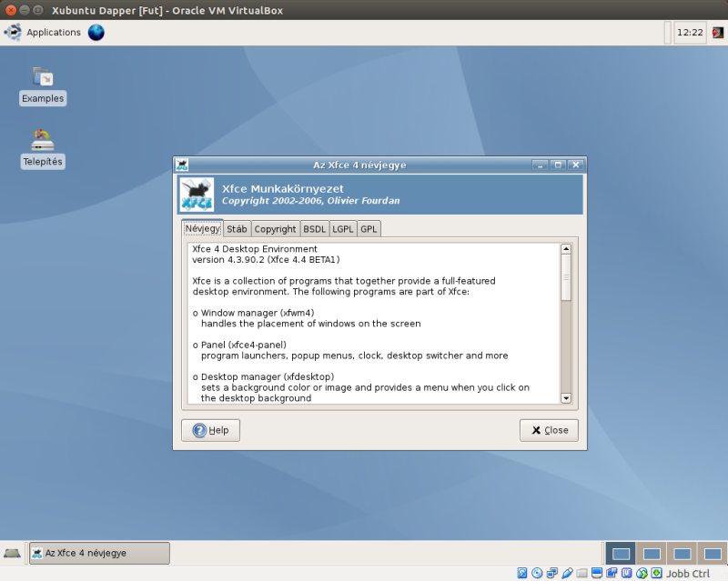The height and width of the screenshot is (581, 728).
Task: Click VirtualBox USB devices status icon
Action: [567, 573]
